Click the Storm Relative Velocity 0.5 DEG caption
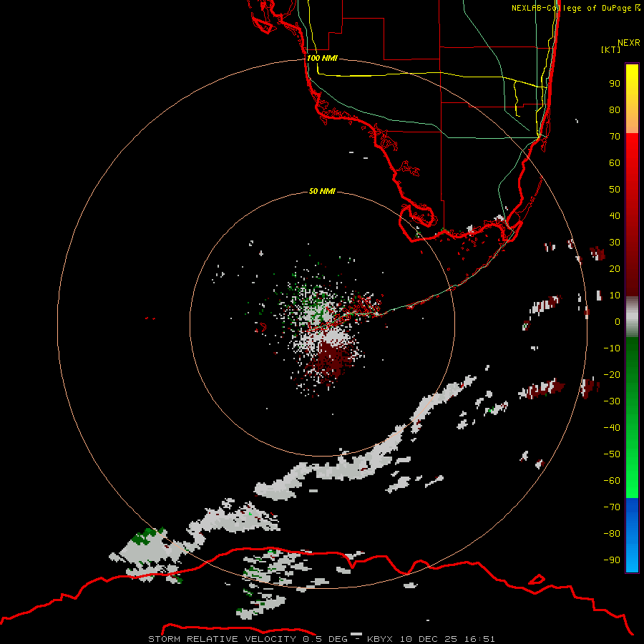Viewport: 644px width, 644px height. pos(248,639)
